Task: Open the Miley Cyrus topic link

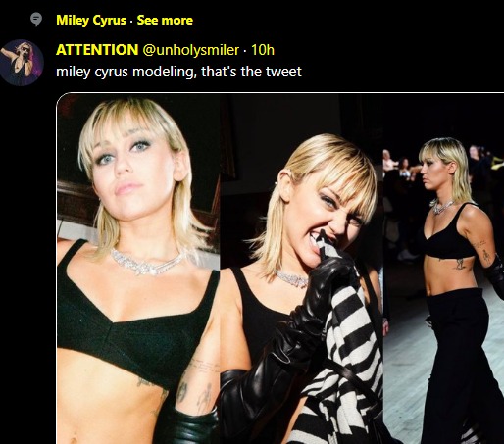Action: click(91, 20)
